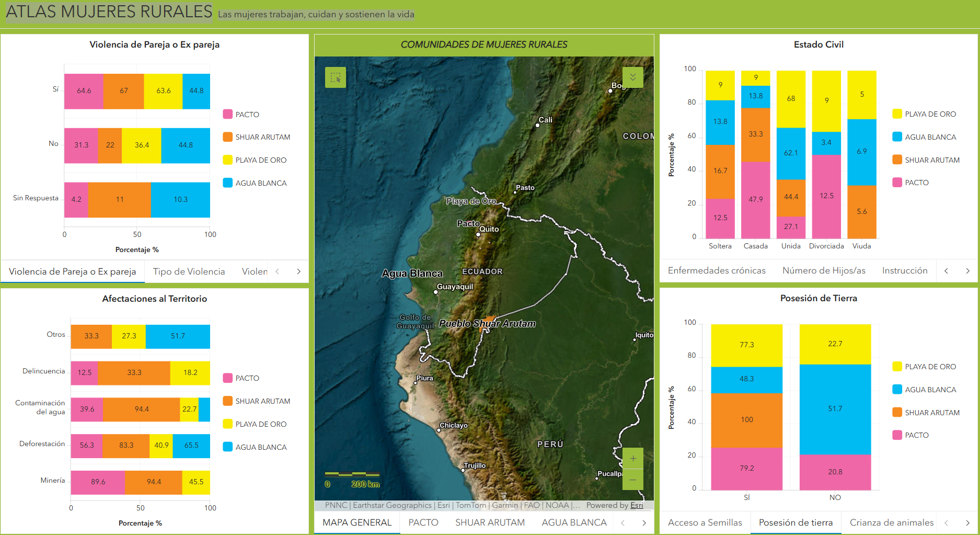Go to next tab in Estado Civil panel
This screenshot has width=980, height=535.
[967, 270]
